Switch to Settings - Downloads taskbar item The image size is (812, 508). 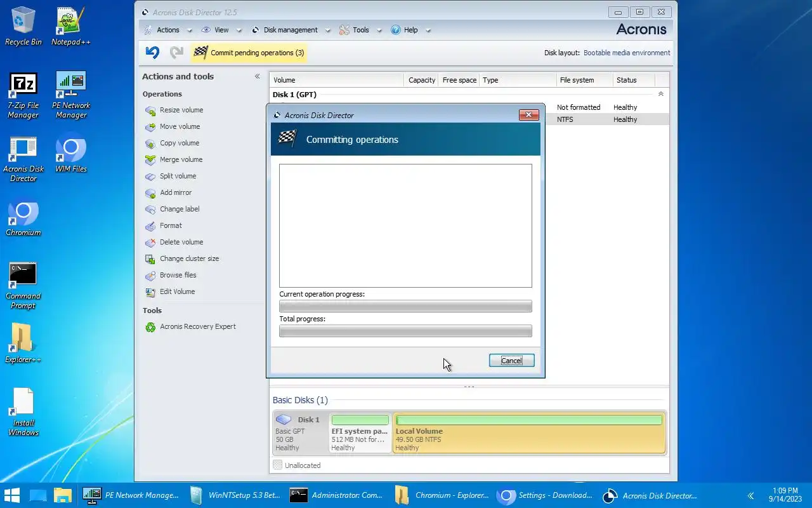(544, 495)
